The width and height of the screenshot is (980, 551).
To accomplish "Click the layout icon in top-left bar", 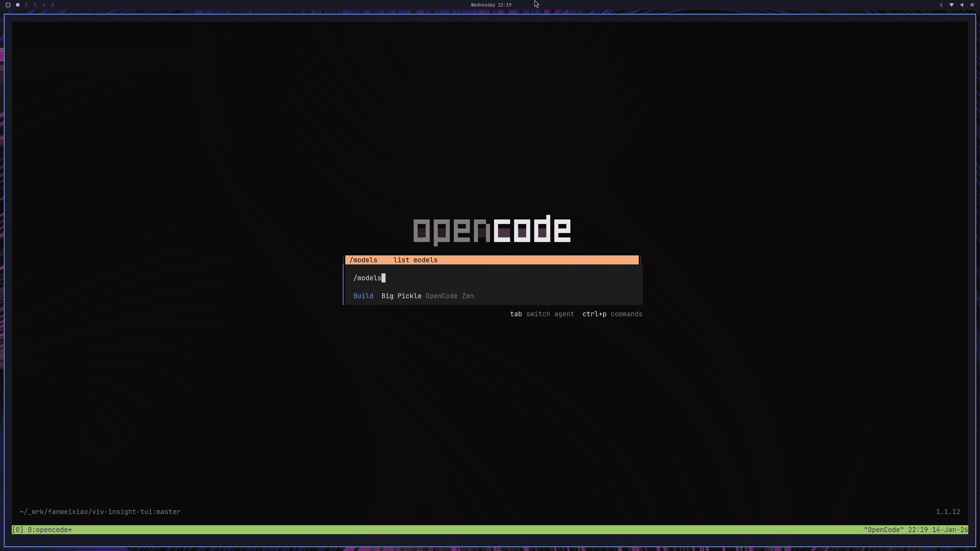I will (8, 5).
